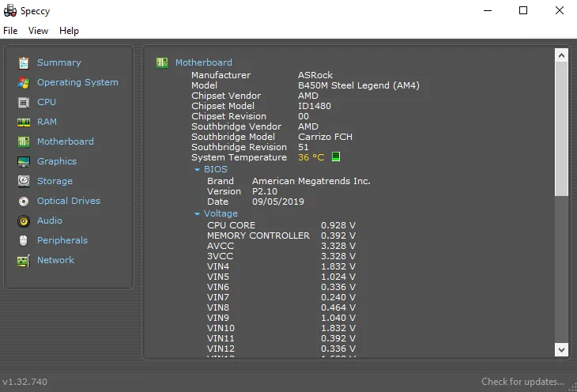Collapse the BIOS section arrow
Image resolution: width=577 pixels, height=392 pixels.
[x=197, y=170]
